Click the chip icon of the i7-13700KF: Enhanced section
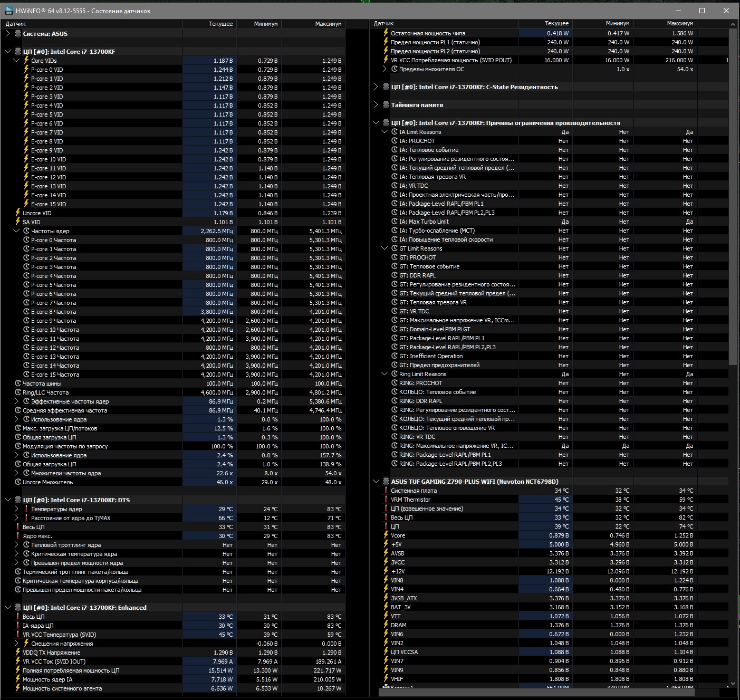740x700 pixels. [18, 608]
